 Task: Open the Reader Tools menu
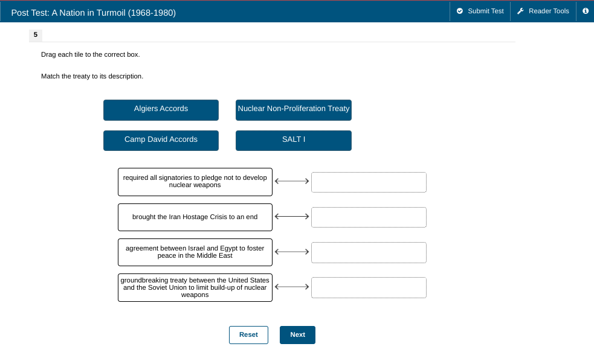[x=543, y=11]
